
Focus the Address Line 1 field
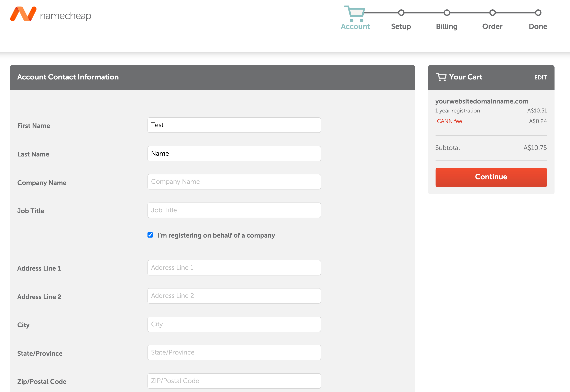coord(234,268)
